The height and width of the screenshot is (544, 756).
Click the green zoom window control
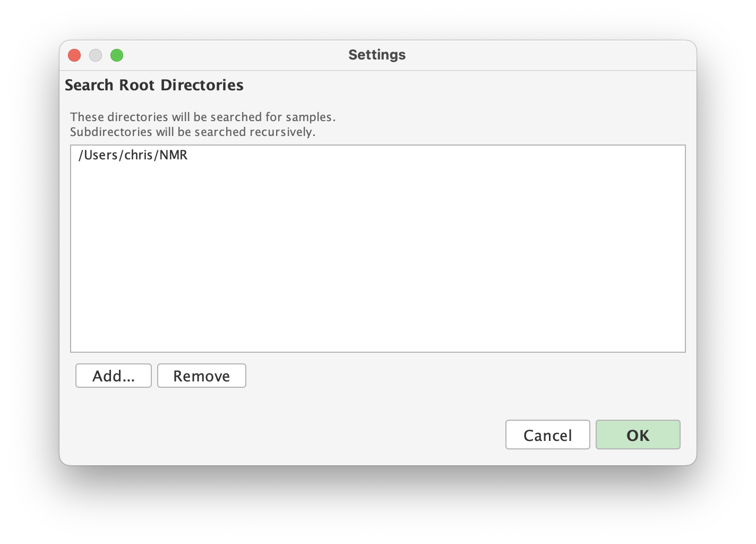(x=117, y=55)
